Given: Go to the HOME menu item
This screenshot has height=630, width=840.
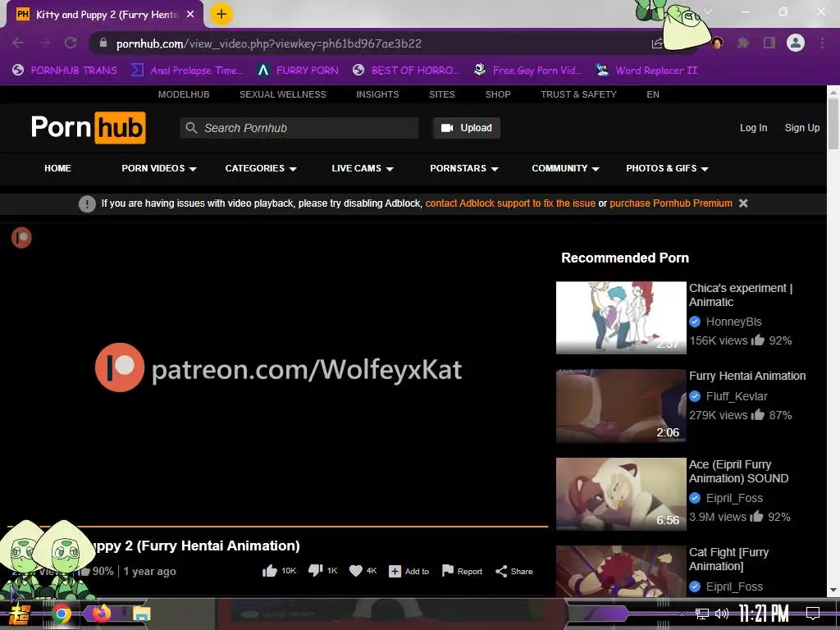Looking at the screenshot, I should [x=58, y=168].
